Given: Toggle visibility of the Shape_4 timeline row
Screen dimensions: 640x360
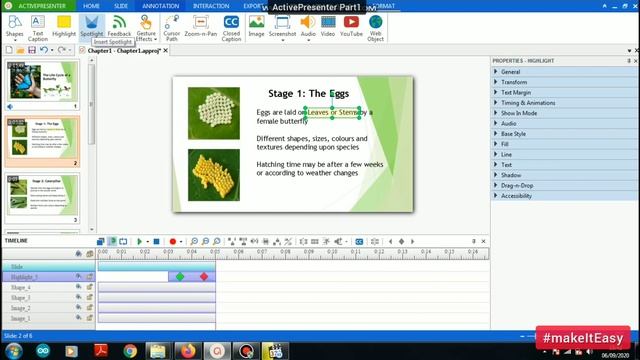Looking at the screenshot, I should (78, 287).
